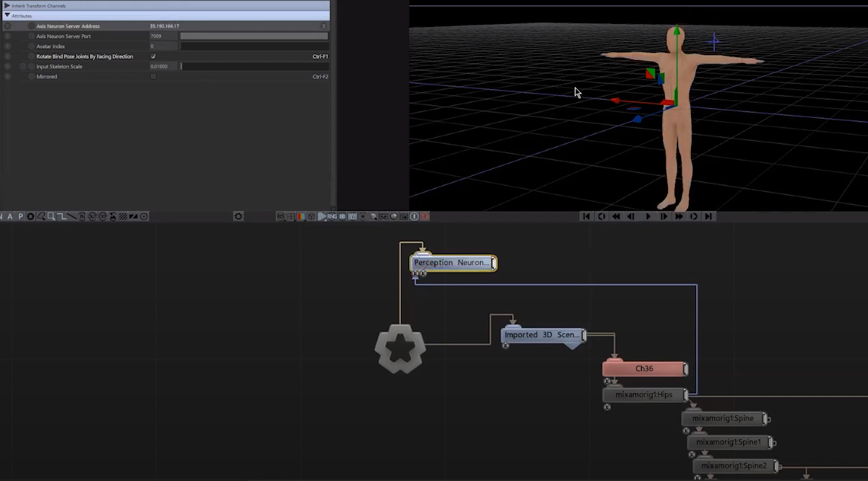Jump to the end of the timeline
This screenshot has width=868, height=481.
[x=708, y=217]
